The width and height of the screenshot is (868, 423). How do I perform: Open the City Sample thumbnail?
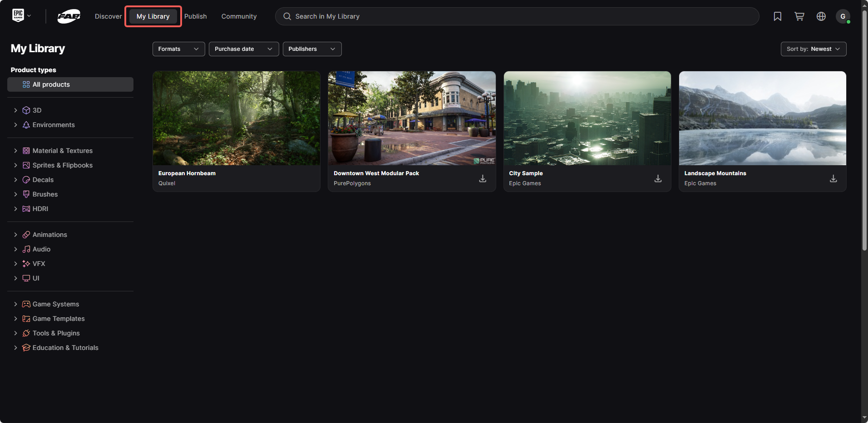click(587, 118)
